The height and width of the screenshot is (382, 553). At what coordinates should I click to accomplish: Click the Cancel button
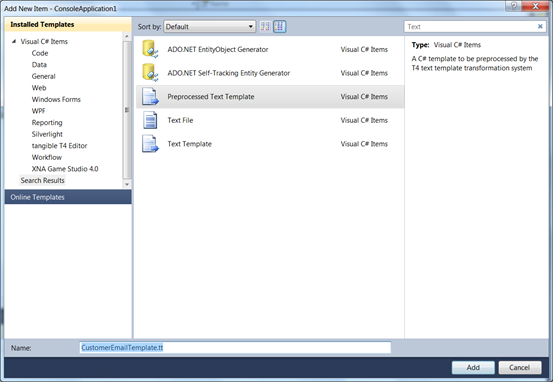pyautogui.click(x=519, y=368)
